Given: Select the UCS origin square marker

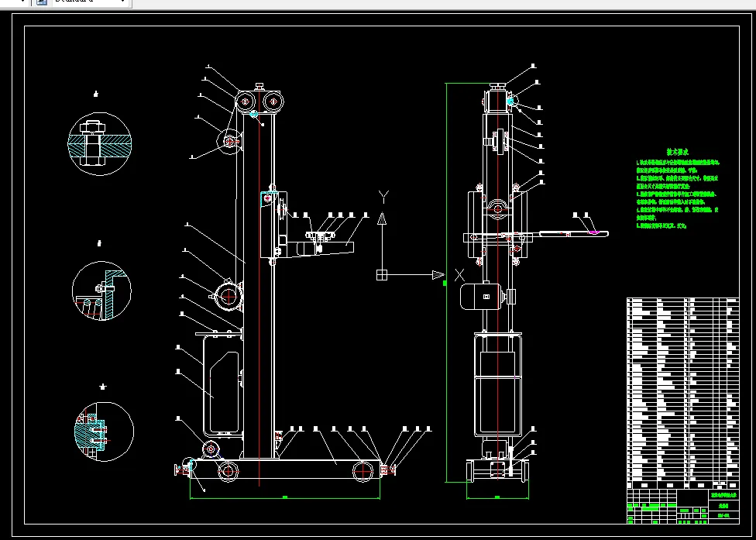Looking at the screenshot, I should pyautogui.click(x=382, y=275).
